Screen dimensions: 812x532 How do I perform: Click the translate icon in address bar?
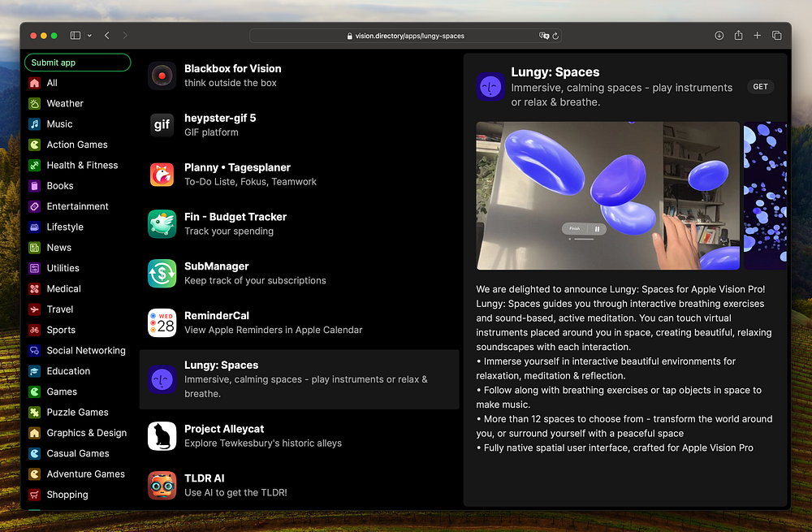click(x=544, y=36)
